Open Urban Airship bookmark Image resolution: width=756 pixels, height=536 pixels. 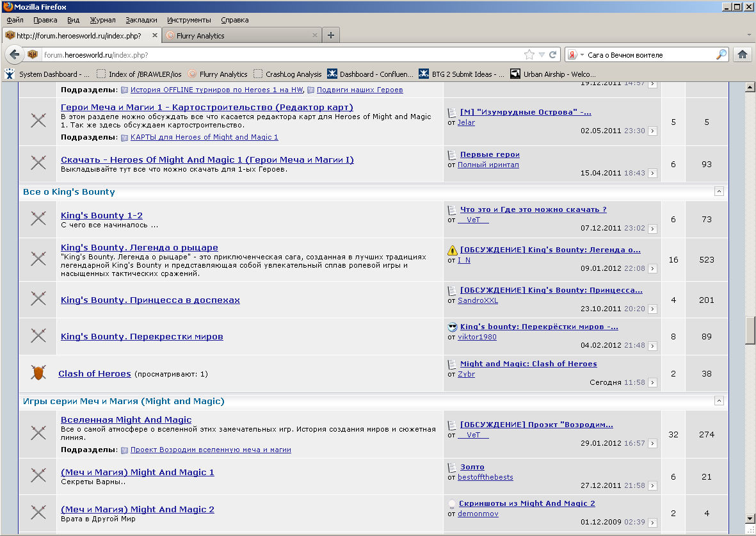[553, 74]
